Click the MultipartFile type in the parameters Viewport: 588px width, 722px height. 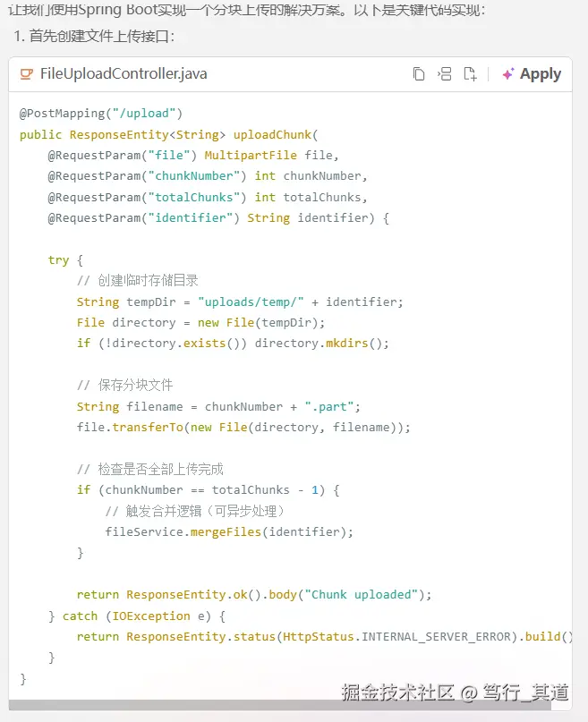click(x=254, y=156)
